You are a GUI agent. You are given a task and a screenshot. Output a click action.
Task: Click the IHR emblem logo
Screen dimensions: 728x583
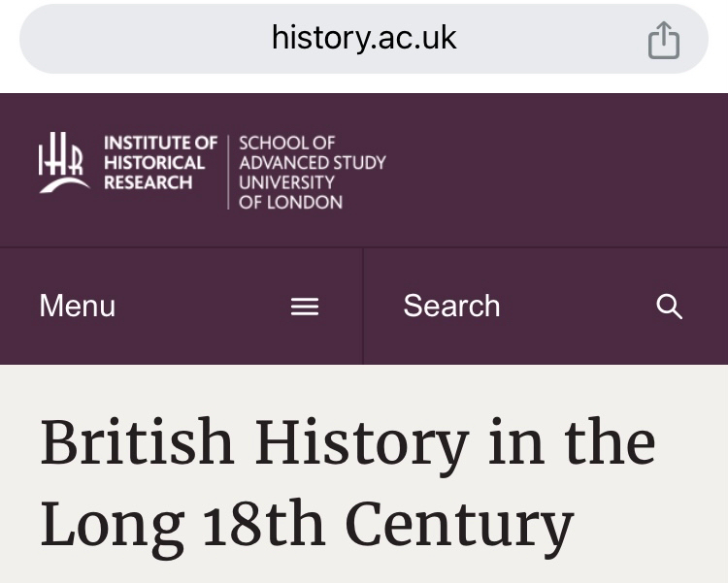point(63,162)
